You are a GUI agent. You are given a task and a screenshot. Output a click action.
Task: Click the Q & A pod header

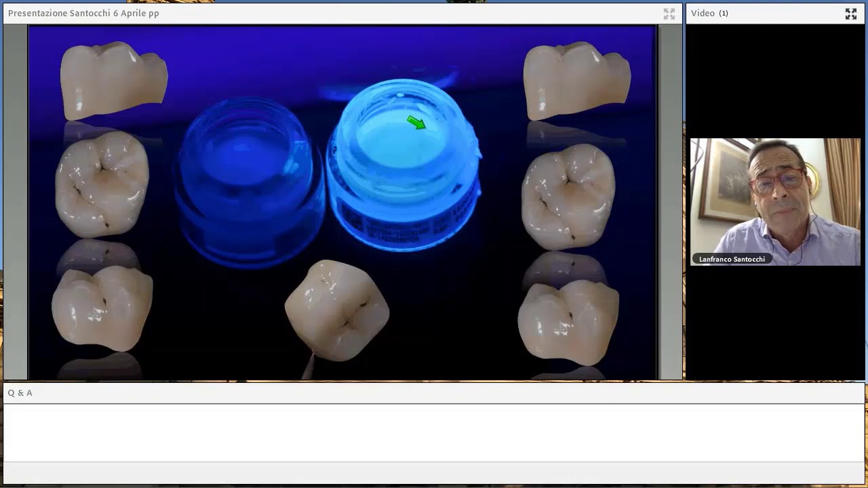point(434,393)
